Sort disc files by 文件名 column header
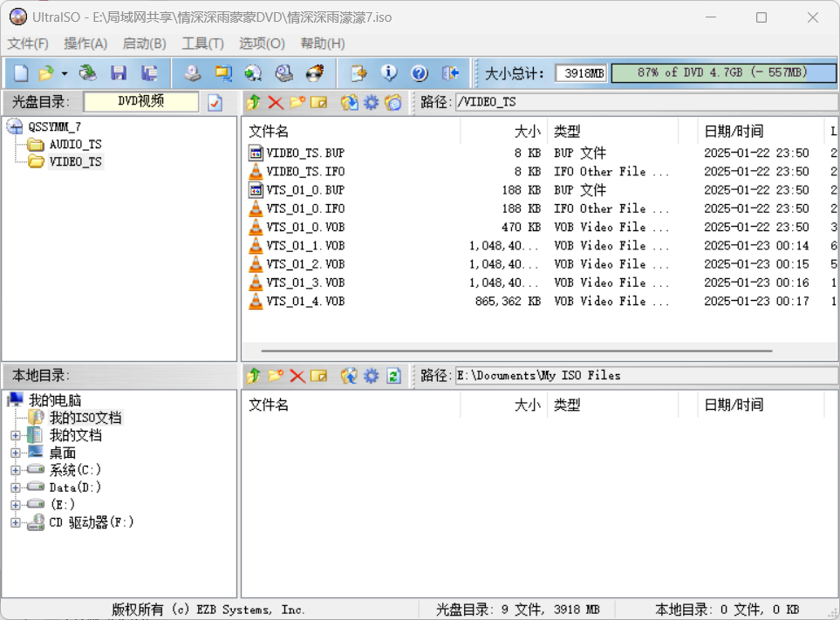 point(352,131)
